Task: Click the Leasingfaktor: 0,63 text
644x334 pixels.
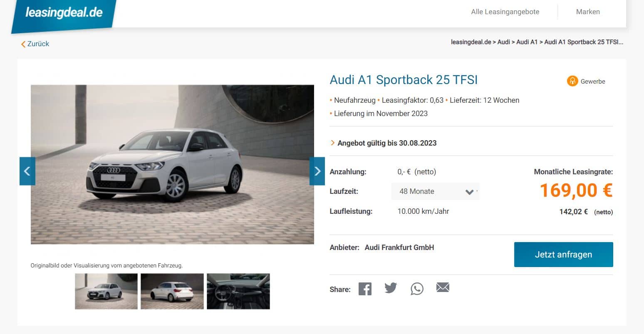Action: coord(413,100)
